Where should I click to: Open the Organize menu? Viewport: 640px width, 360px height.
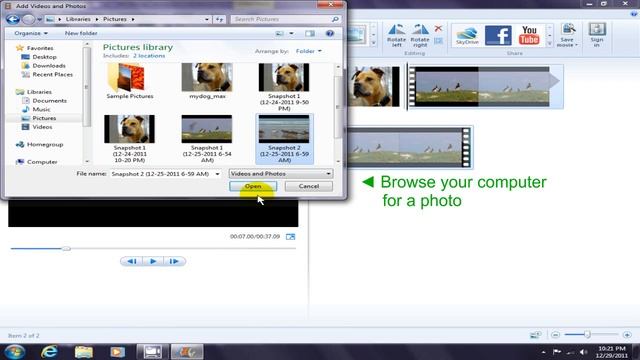31,33
